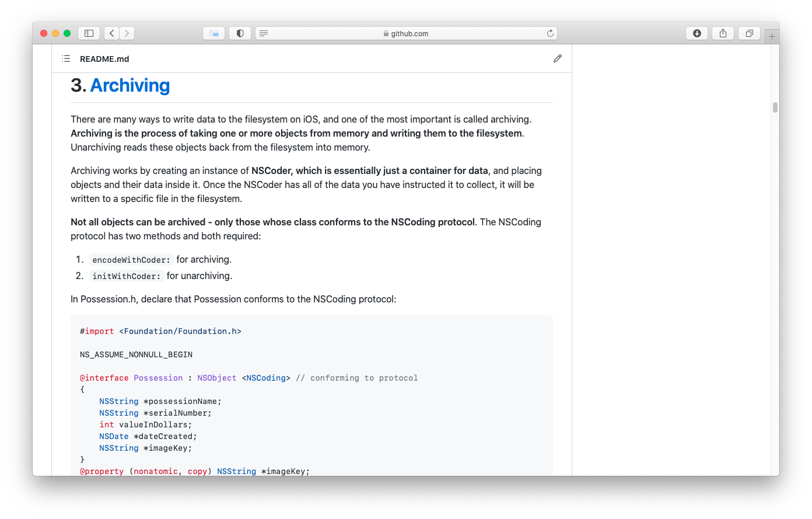The width and height of the screenshot is (812, 519).
Task: Click the page vertical scrollbar thumb
Action: [775, 107]
